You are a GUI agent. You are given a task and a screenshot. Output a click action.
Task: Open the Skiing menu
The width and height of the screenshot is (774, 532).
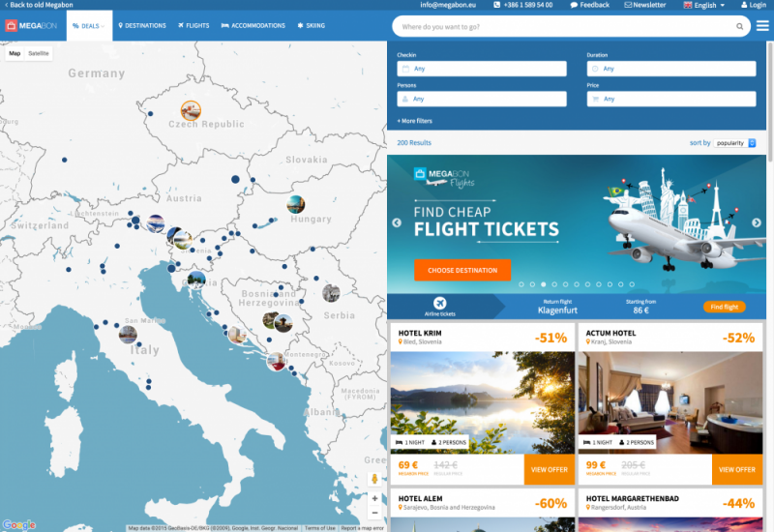(x=311, y=26)
